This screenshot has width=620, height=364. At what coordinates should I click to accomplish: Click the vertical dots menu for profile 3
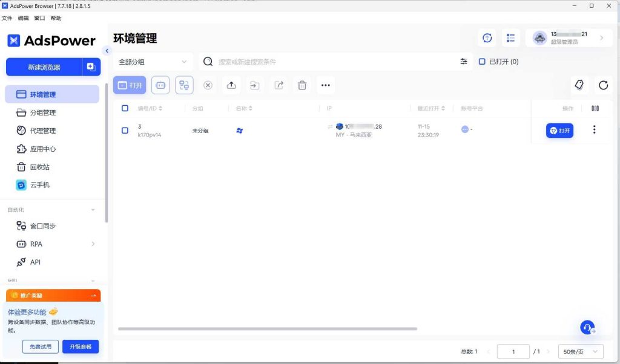pyautogui.click(x=594, y=130)
